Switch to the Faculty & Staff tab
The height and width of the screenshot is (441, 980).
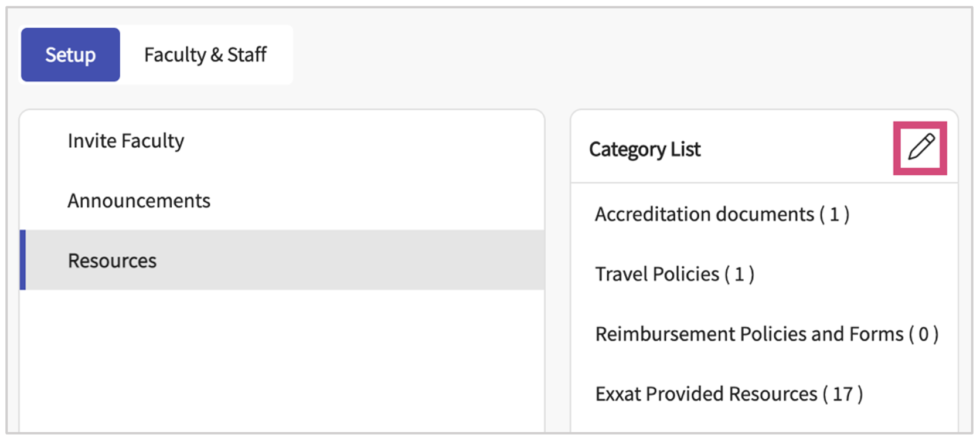(205, 55)
